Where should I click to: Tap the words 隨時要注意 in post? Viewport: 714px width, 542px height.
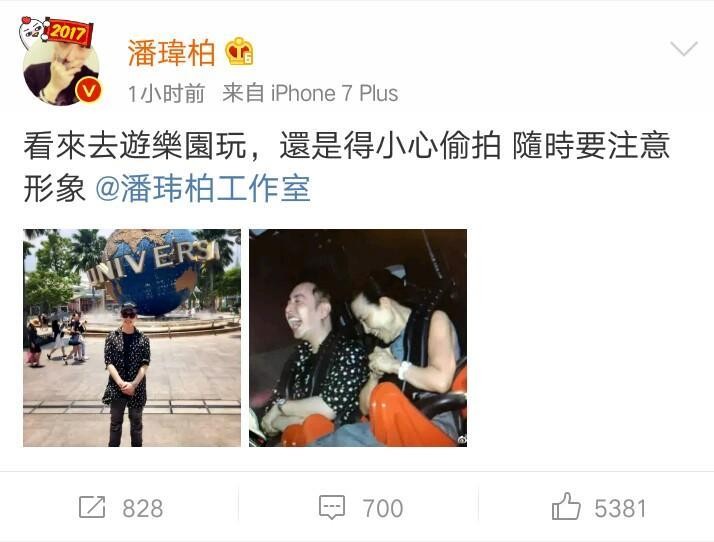click(x=591, y=146)
